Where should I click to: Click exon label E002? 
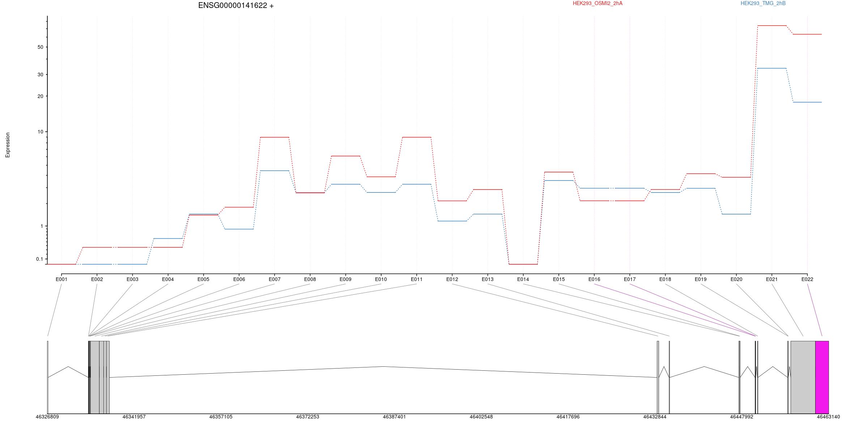97,279
